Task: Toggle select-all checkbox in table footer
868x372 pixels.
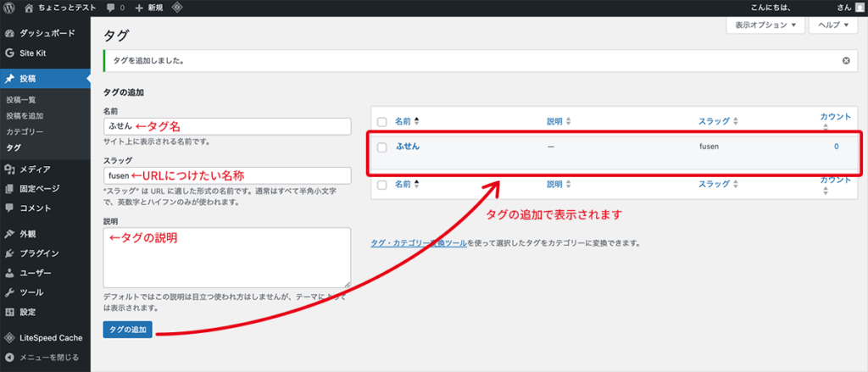Action: point(381,184)
